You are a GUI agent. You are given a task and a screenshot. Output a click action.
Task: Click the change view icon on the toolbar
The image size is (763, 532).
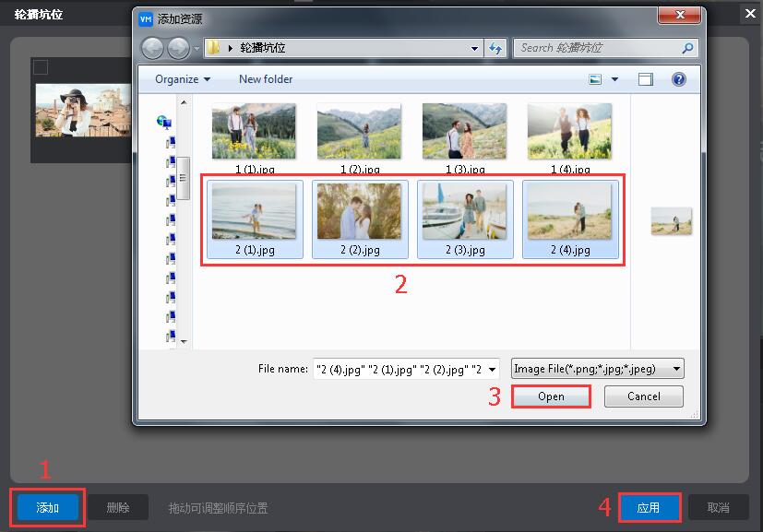pyautogui.click(x=595, y=79)
